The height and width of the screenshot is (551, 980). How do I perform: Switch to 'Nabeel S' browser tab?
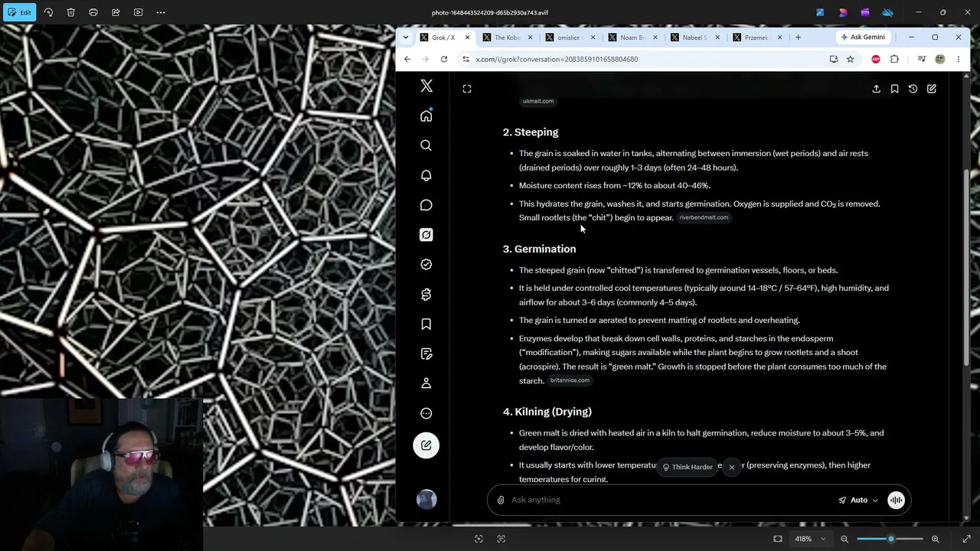695,37
